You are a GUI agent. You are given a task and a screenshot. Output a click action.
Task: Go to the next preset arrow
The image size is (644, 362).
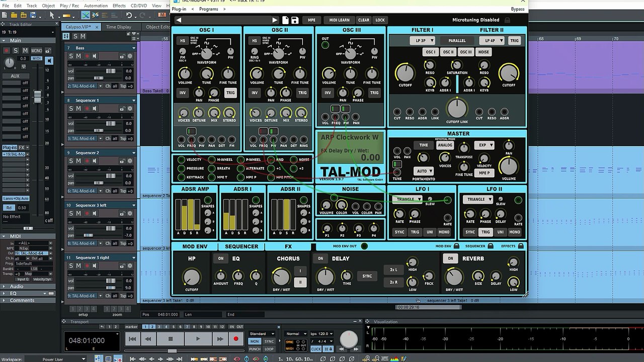click(x=275, y=20)
